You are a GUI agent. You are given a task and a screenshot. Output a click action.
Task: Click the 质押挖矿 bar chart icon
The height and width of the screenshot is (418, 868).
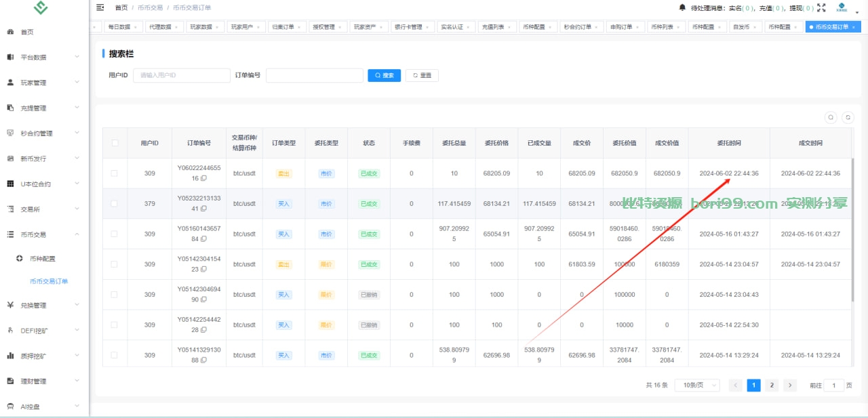click(10, 356)
